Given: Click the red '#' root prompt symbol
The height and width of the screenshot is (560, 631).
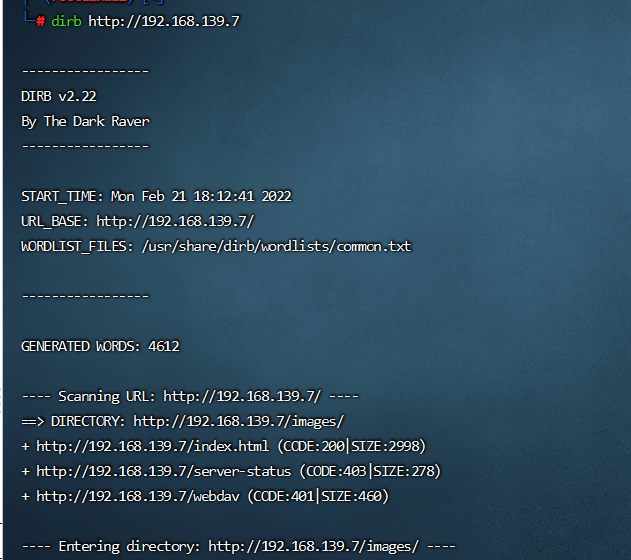Looking at the screenshot, I should (41, 21).
